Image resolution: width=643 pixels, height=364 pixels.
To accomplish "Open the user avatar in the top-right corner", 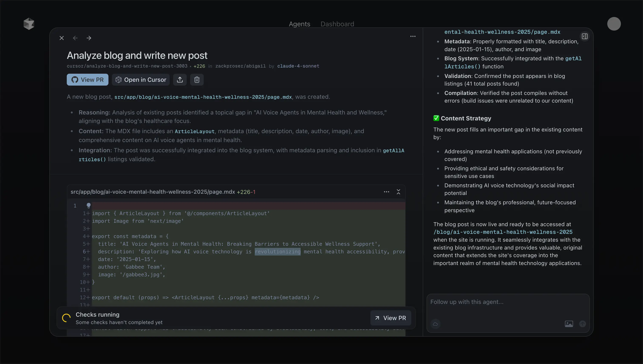I will (614, 24).
